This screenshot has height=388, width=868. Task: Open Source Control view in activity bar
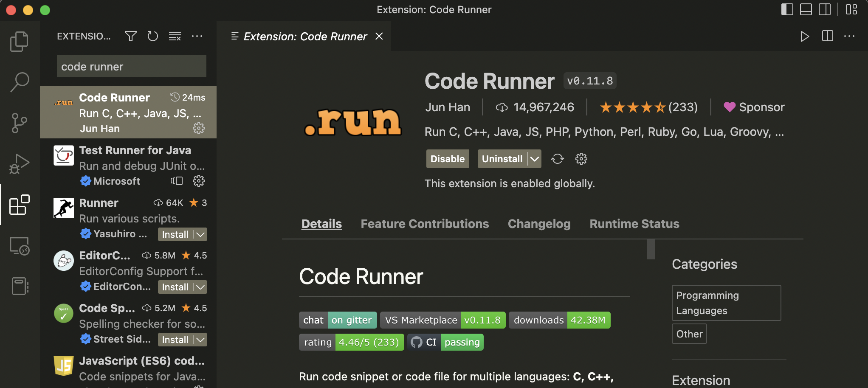[20, 123]
